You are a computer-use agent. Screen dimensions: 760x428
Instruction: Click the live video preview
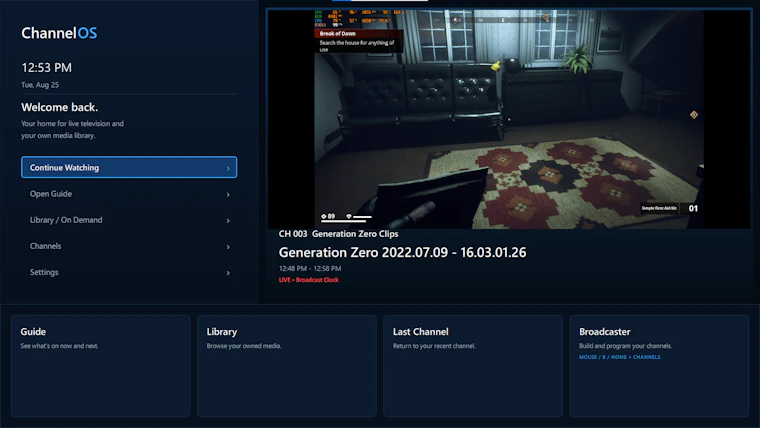click(x=509, y=119)
